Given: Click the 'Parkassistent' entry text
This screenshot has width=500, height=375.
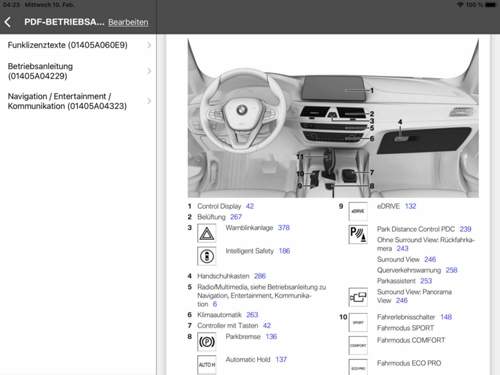Looking at the screenshot, I should [x=396, y=281].
